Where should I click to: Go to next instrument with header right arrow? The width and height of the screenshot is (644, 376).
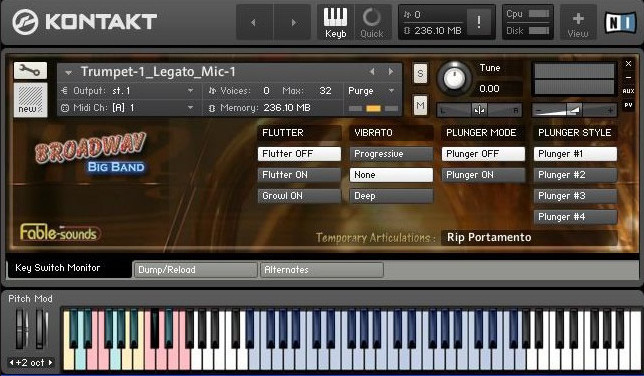pos(292,22)
